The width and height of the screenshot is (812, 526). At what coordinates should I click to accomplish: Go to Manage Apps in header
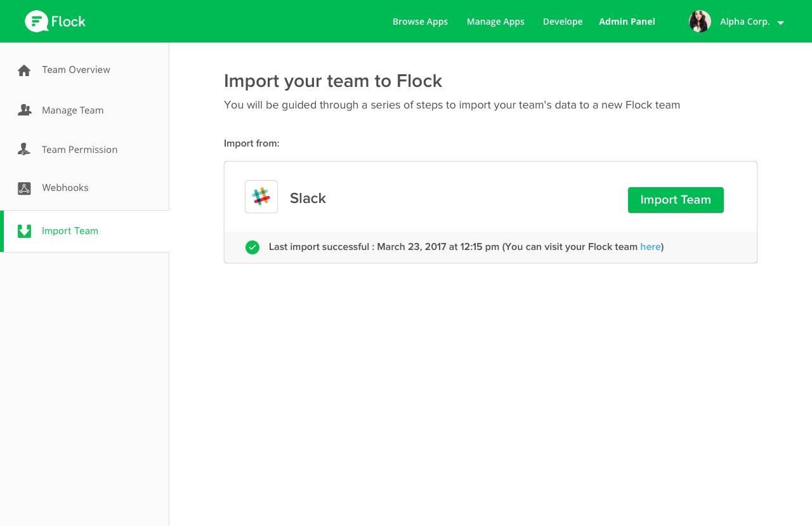click(x=495, y=22)
